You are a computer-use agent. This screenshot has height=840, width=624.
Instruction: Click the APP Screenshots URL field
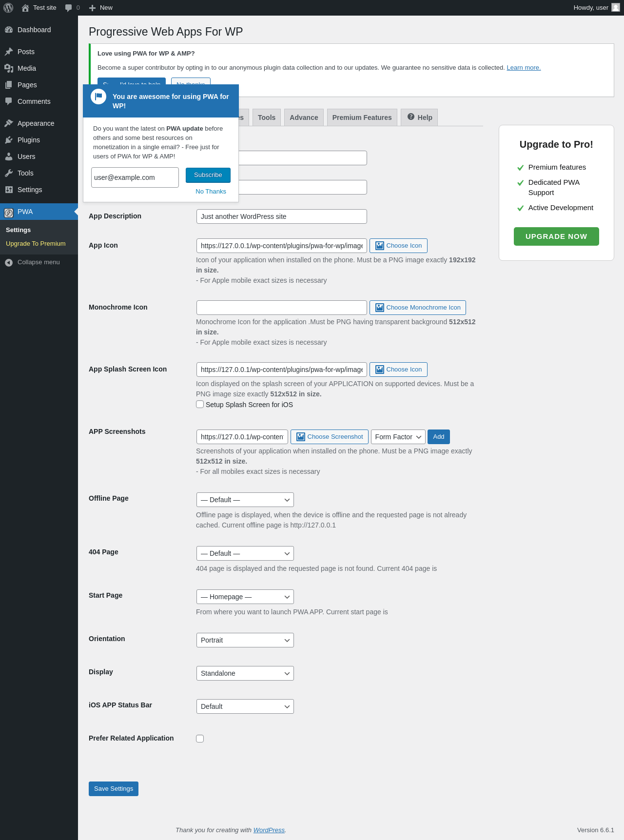(x=242, y=437)
